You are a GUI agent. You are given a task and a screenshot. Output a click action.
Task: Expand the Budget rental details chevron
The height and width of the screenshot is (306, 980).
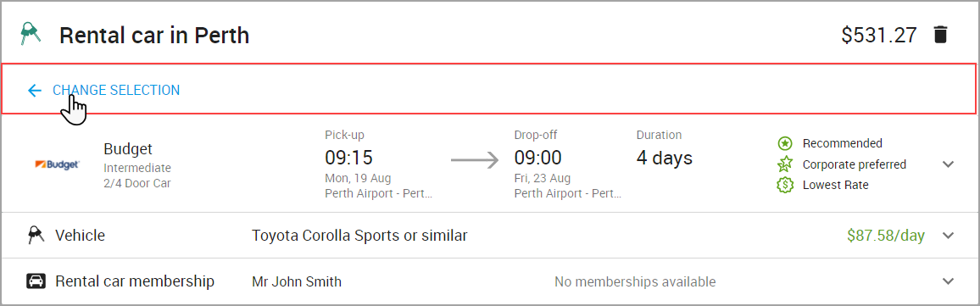click(948, 164)
